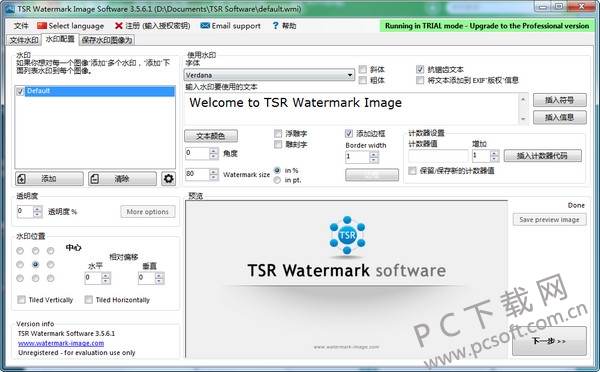
Task: Switch to the 文件水印 tab
Action: point(24,40)
